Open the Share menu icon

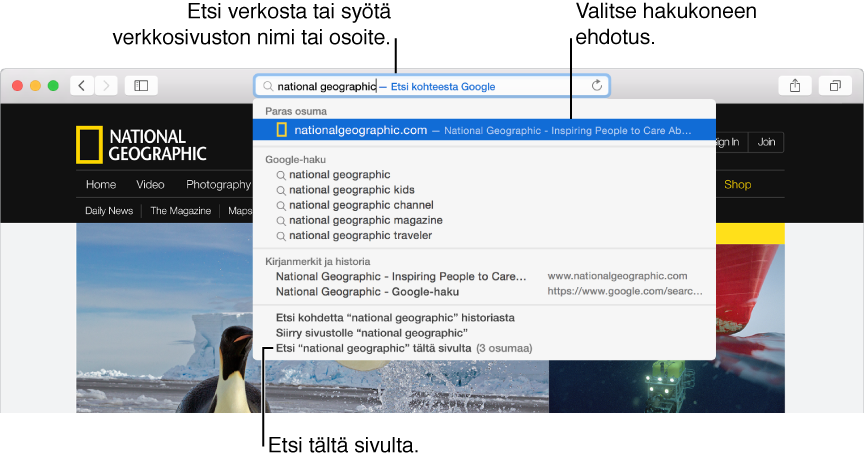click(795, 86)
